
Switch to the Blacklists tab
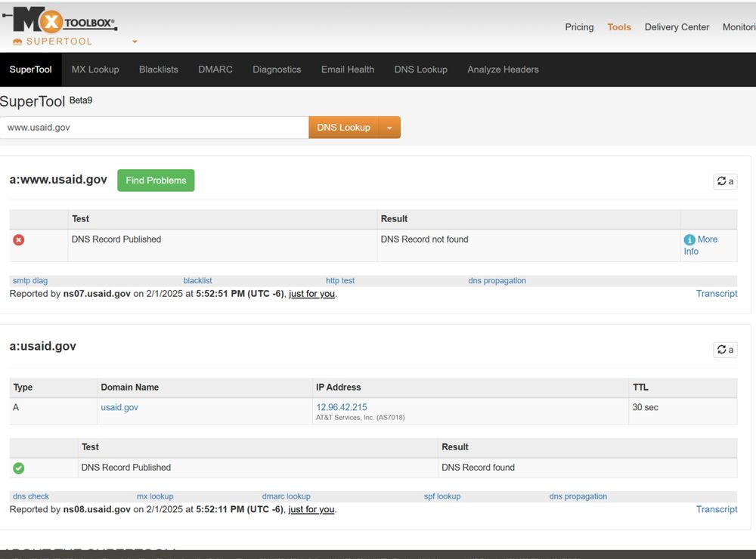click(x=159, y=69)
